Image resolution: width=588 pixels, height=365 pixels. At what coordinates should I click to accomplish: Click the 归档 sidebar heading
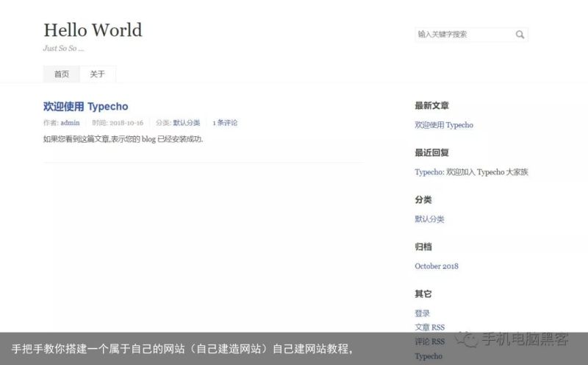pos(423,247)
